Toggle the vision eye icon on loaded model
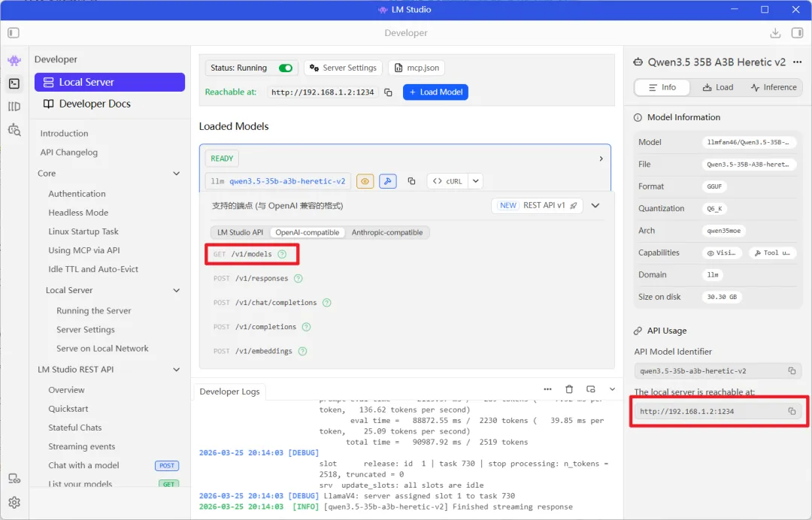Screen dimensions: 812x520 click(x=365, y=181)
